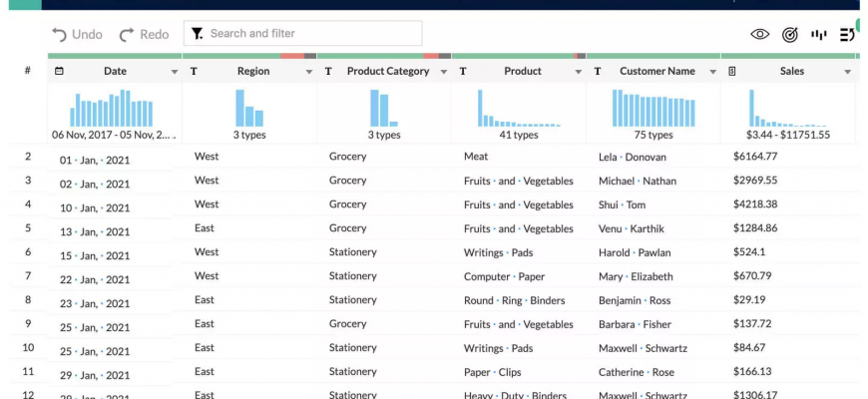Viewport: 868px width, 399px height.
Task: Open the Sales column dropdown menu
Action: coord(848,72)
